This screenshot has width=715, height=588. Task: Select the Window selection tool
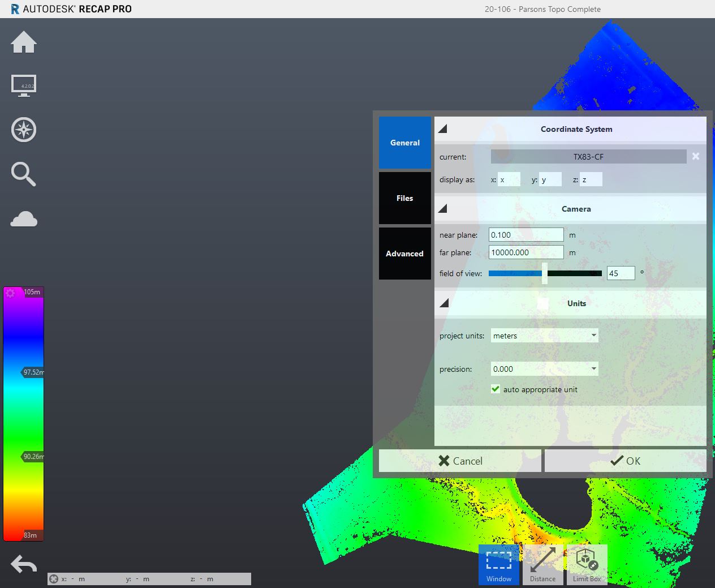[498, 564]
